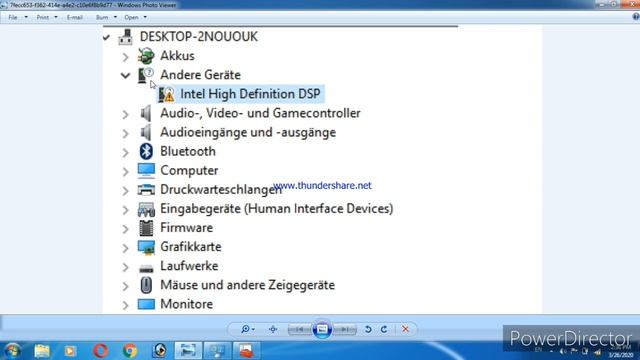Click the Actual size button
Image resolution: width=640 pixels, height=360 pixels.
(x=273, y=329)
